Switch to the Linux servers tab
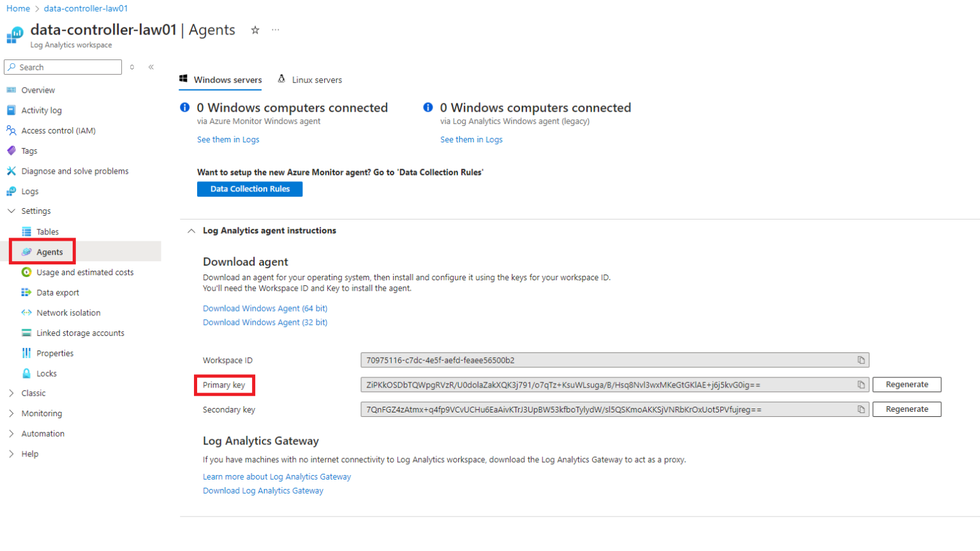The height and width of the screenshot is (551, 980). (316, 80)
